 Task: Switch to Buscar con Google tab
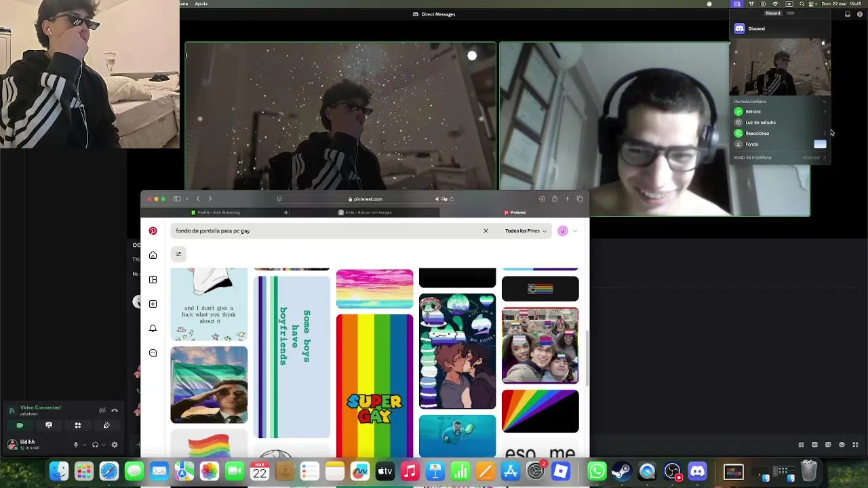[366, 213]
